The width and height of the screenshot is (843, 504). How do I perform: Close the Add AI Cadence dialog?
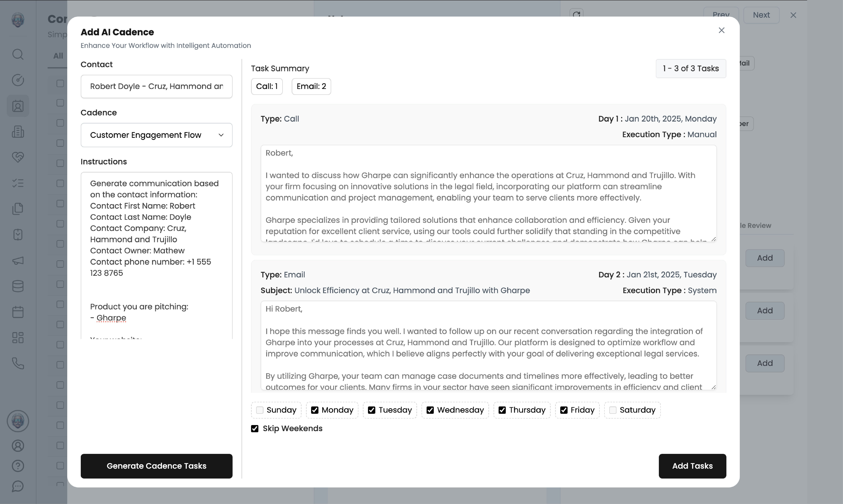pyautogui.click(x=721, y=31)
